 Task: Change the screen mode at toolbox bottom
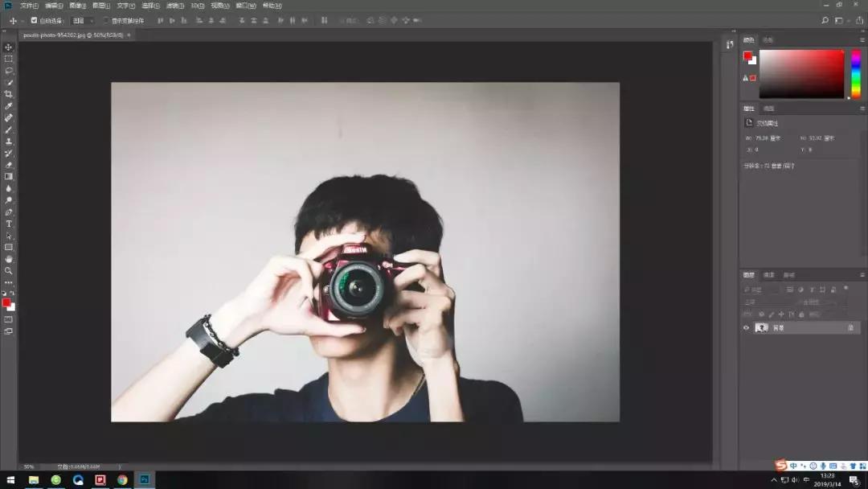pyautogui.click(x=8, y=331)
